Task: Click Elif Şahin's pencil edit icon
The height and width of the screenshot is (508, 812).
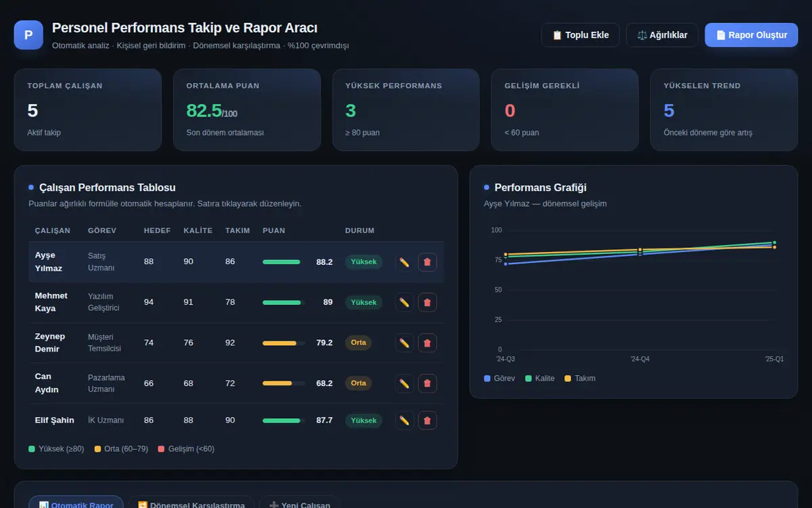Action: 404,420
